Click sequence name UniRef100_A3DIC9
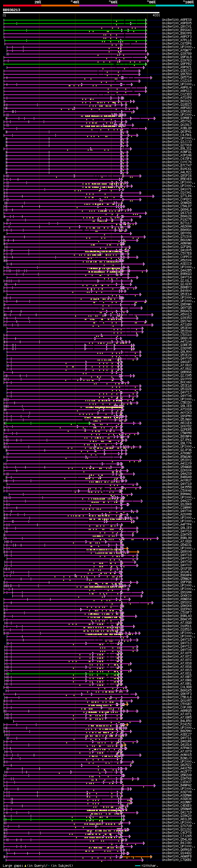The width and height of the screenshot is (197, 868). tap(177, 264)
